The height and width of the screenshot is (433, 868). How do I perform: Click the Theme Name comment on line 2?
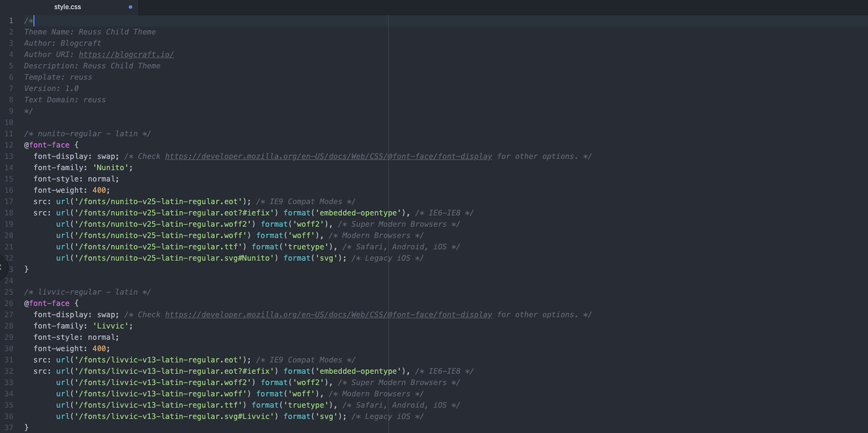click(x=89, y=32)
